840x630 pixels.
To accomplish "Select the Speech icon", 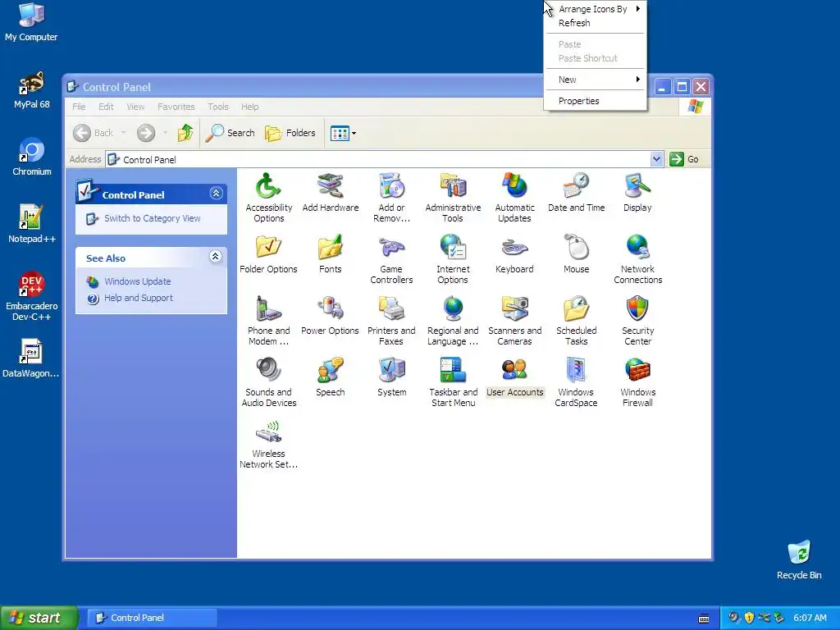I will tap(330, 377).
